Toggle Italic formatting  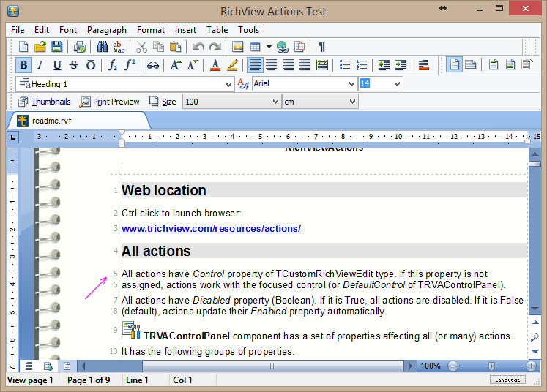point(40,65)
